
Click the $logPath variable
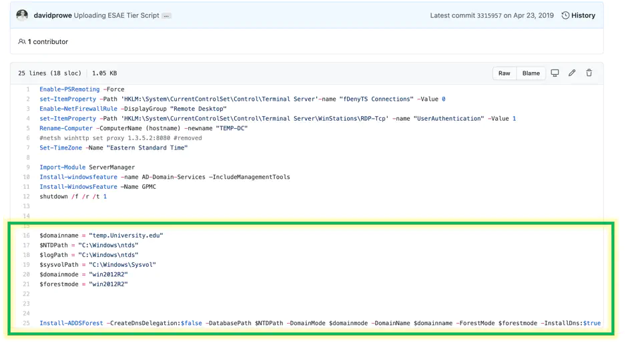pyautogui.click(x=53, y=255)
